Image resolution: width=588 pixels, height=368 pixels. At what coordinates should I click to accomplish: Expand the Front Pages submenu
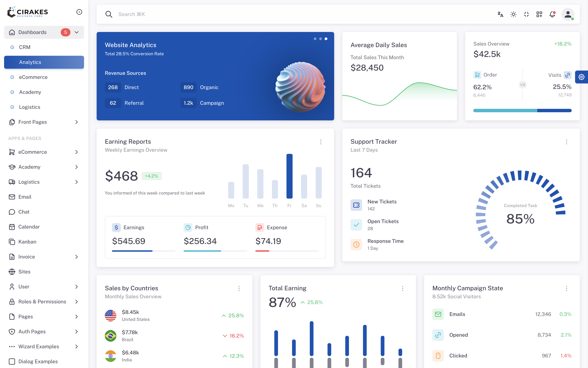tap(76, 122)
